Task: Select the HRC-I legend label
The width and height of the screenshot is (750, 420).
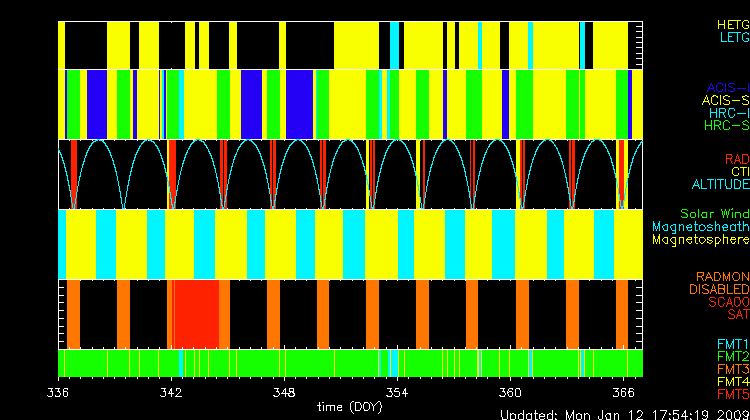Action: 728,113
